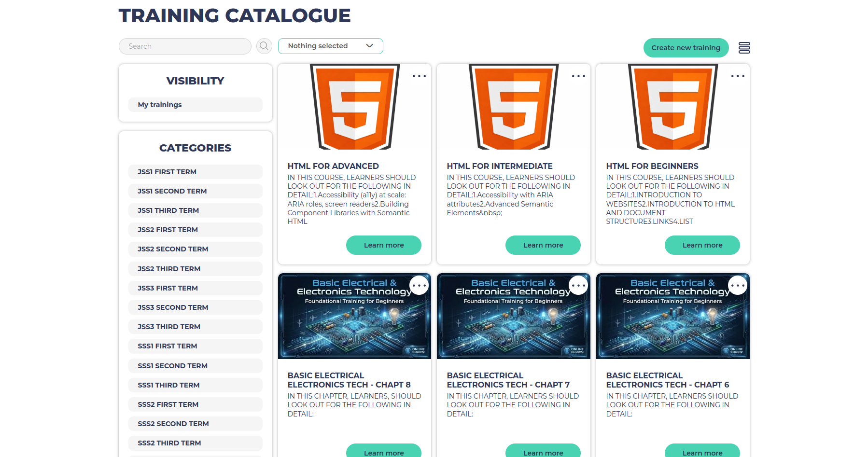Click the Create new training button
Screen dimensions: 868x457
(x=686, y=48)
